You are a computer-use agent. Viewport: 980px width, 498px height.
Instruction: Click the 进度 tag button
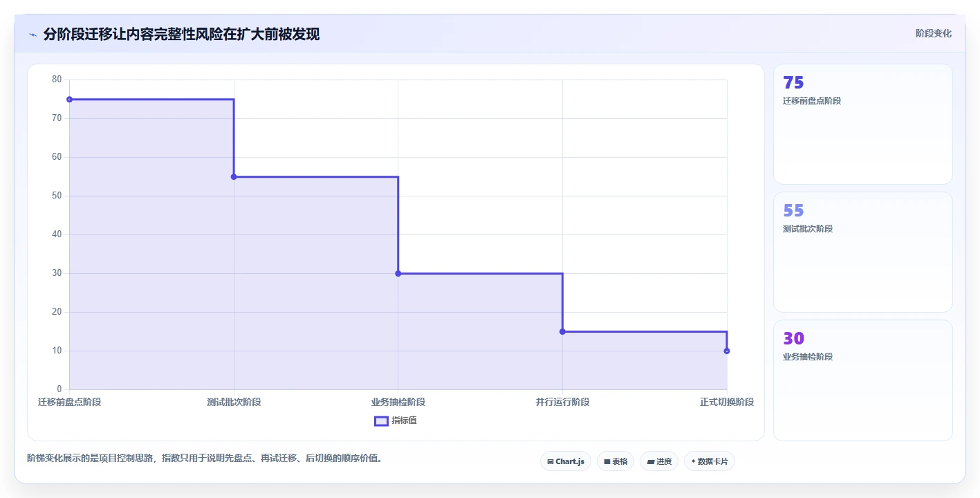[x=658, y=461]
